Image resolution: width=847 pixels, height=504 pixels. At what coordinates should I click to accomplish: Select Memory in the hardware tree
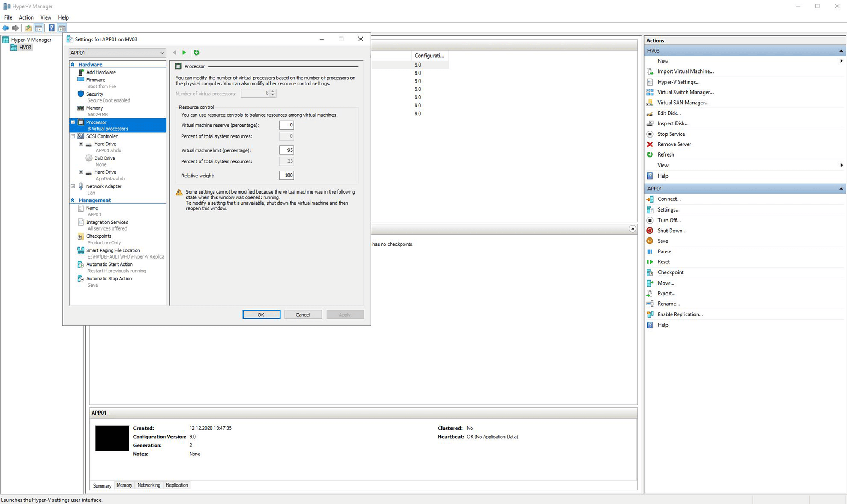pos(94,108)
